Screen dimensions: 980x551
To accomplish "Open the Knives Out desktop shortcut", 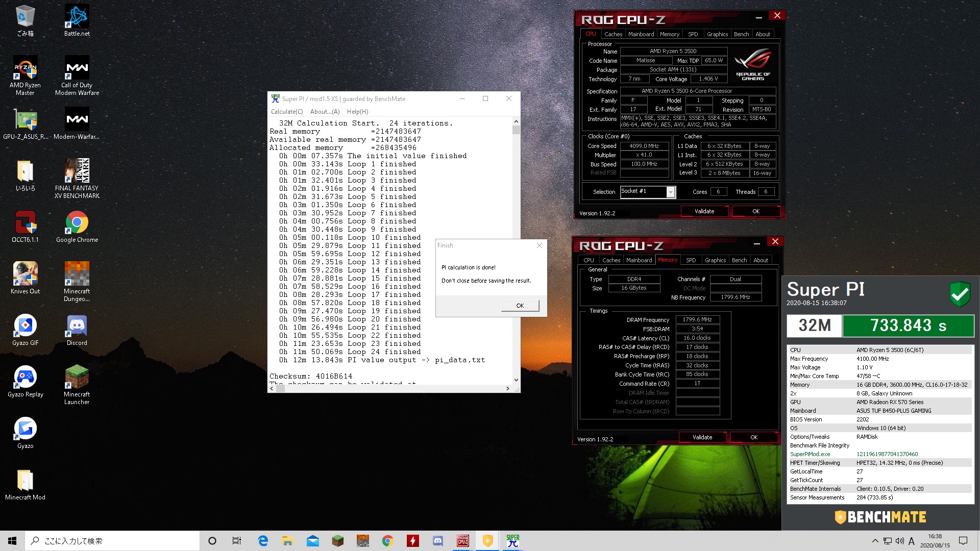I will pos(25,278).
